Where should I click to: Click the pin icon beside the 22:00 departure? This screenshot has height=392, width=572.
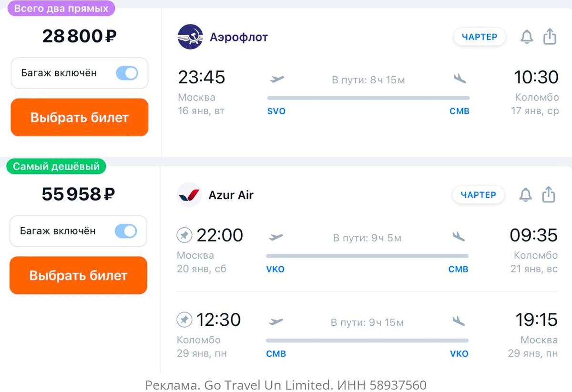pos(184,235)
